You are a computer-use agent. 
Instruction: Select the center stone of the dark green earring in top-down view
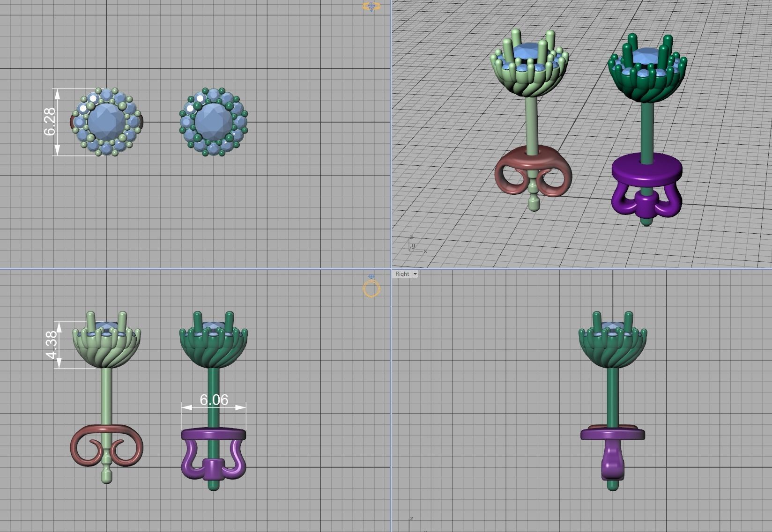point(214,122)
